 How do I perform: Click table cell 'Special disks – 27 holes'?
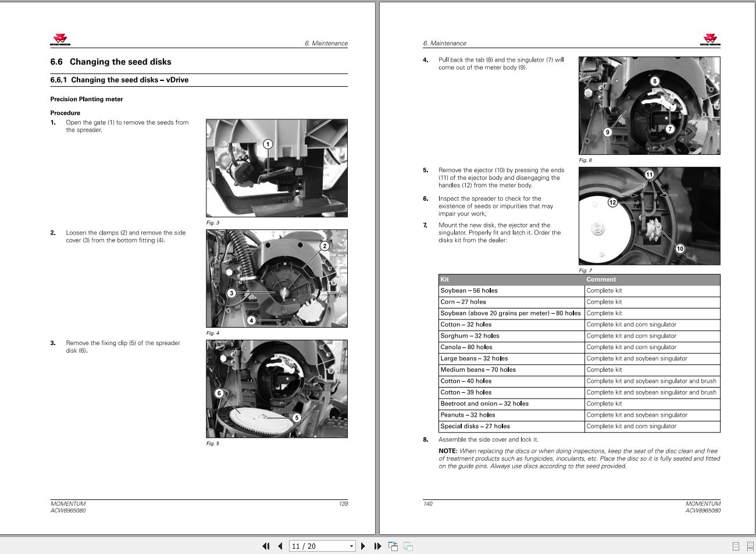click(x=475, y=426)
